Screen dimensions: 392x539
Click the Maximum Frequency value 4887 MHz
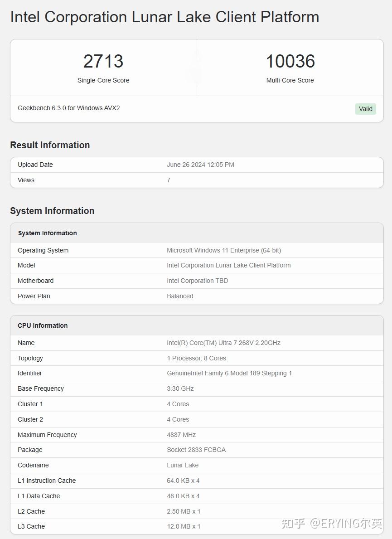pyautogui.click(x=181, y=435)
